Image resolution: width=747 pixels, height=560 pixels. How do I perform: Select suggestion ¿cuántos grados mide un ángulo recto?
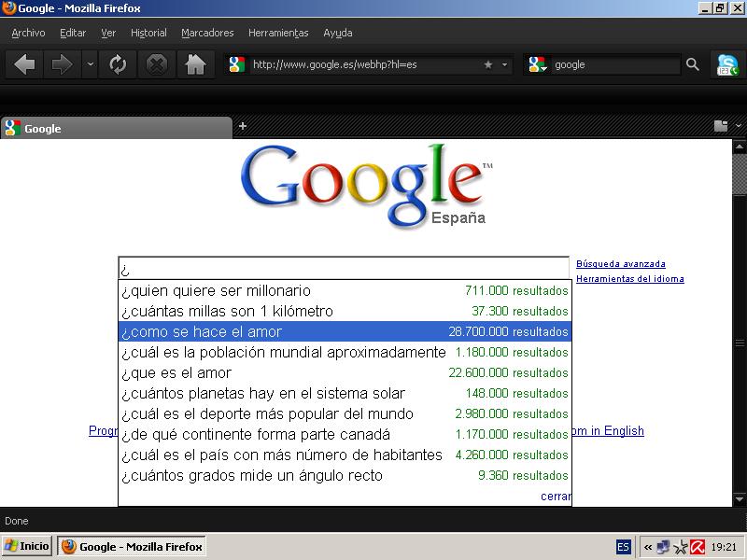(345, 475)
